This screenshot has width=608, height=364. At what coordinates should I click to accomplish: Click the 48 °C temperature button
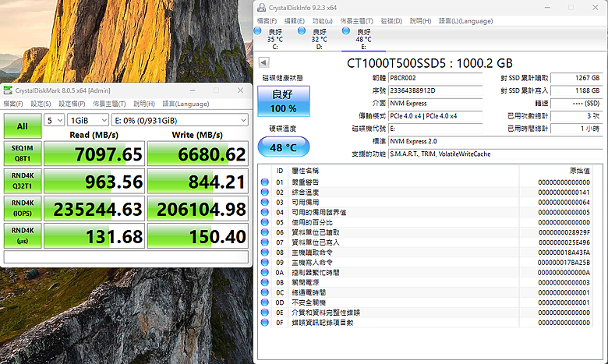coord(284,147)
